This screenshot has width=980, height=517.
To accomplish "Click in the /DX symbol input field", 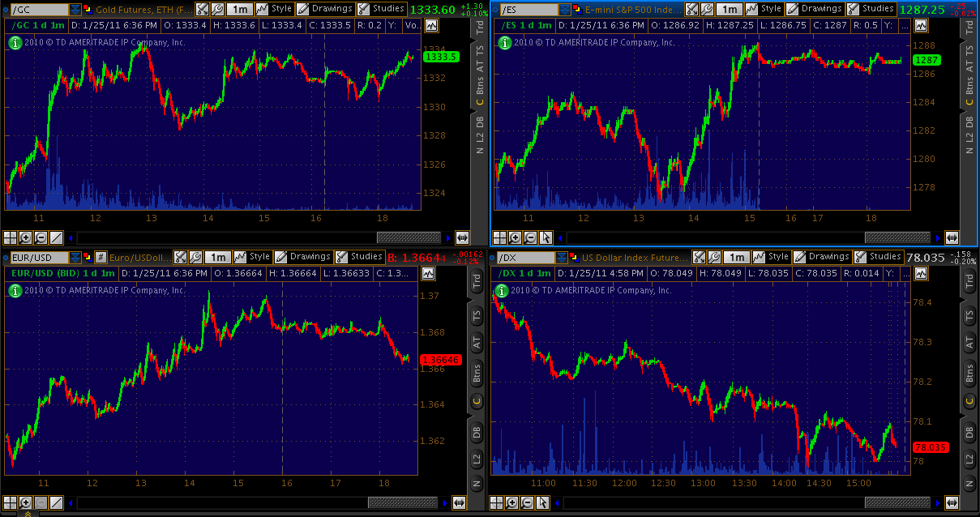I will [524, 257].
